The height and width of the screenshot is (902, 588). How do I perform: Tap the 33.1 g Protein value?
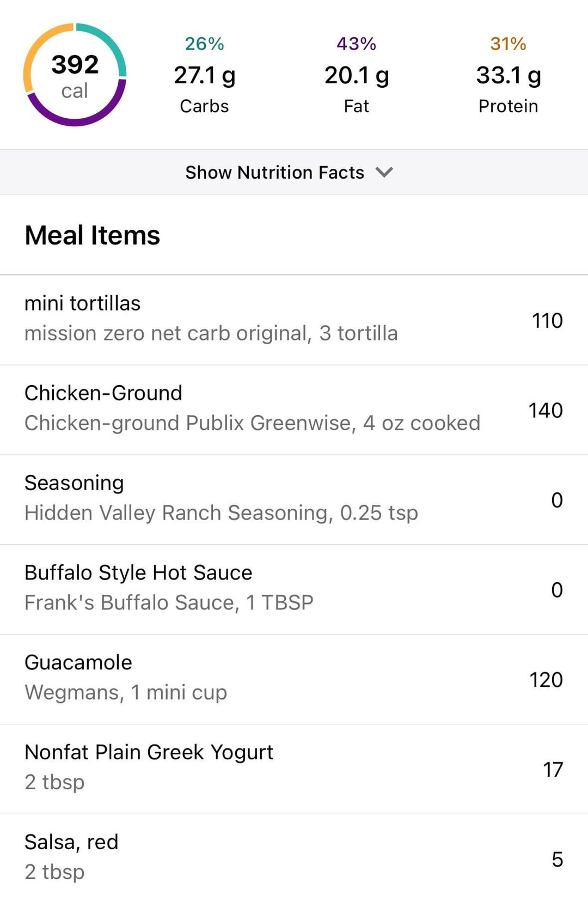point(509,76)
